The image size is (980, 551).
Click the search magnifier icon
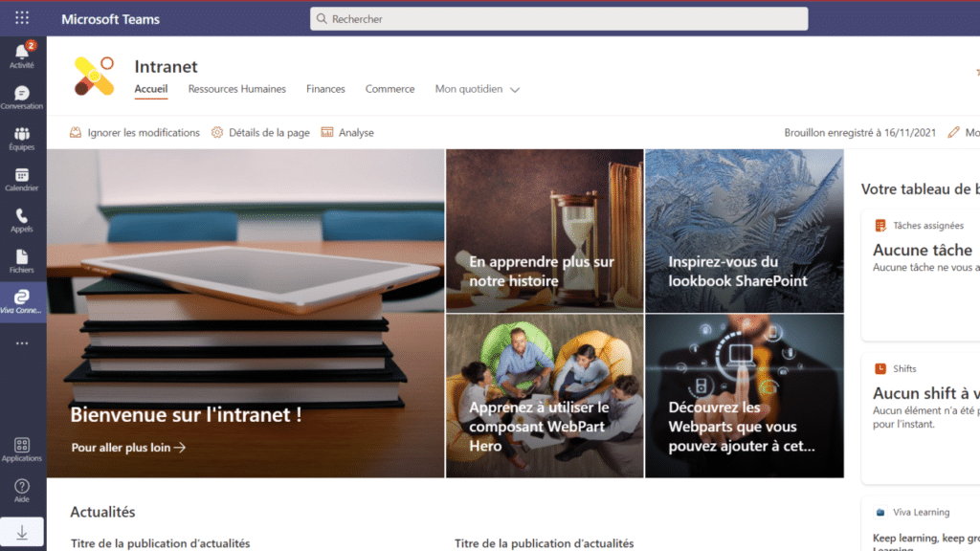(x=322, y=19)
